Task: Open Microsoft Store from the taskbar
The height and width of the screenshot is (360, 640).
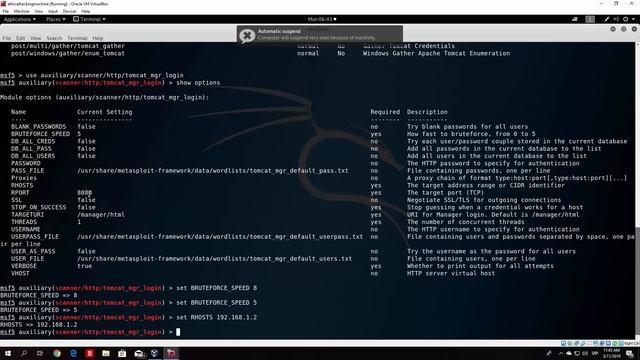Action: coord(122,353)
